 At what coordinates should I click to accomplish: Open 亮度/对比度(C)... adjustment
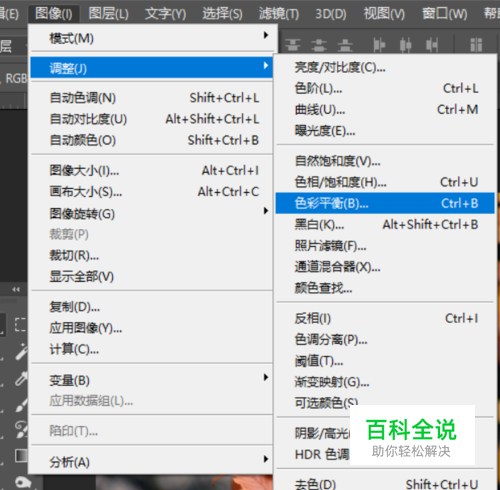[385, 68]
